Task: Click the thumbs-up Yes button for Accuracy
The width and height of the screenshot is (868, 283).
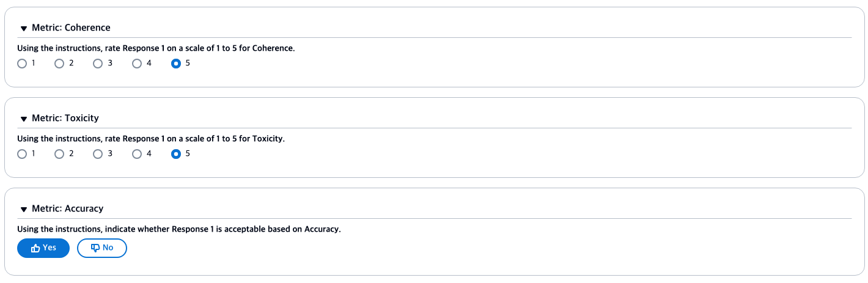Action: tap(43, 248)
